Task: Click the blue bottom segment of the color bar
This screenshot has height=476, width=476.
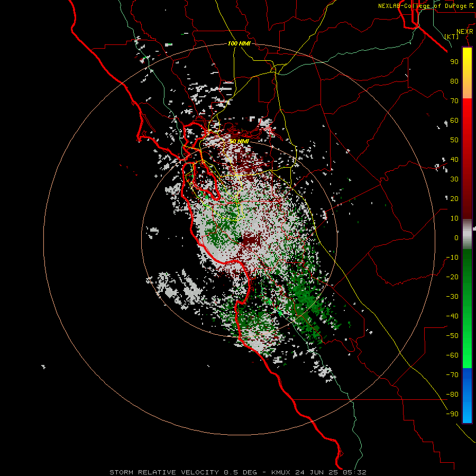Action: coord(467,396)
